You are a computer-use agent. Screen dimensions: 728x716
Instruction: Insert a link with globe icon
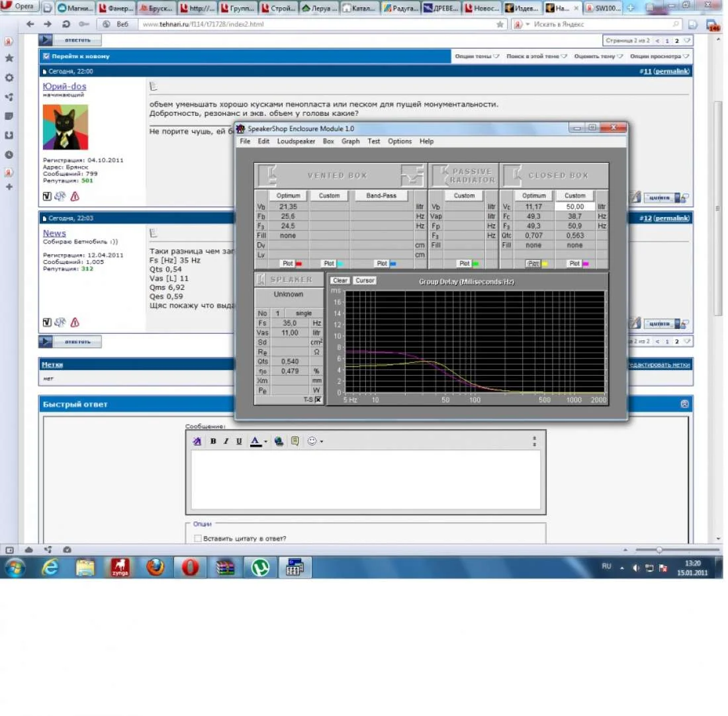click(x=279, y=441)
